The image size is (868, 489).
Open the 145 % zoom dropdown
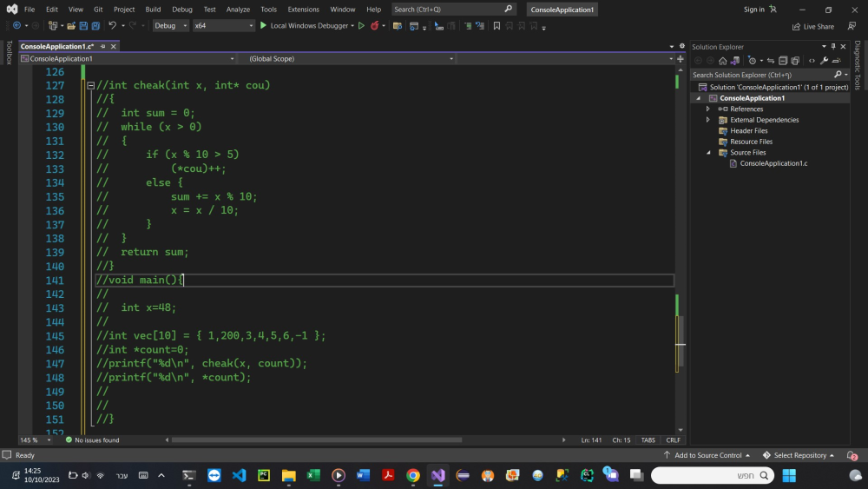tap(49, 440)
